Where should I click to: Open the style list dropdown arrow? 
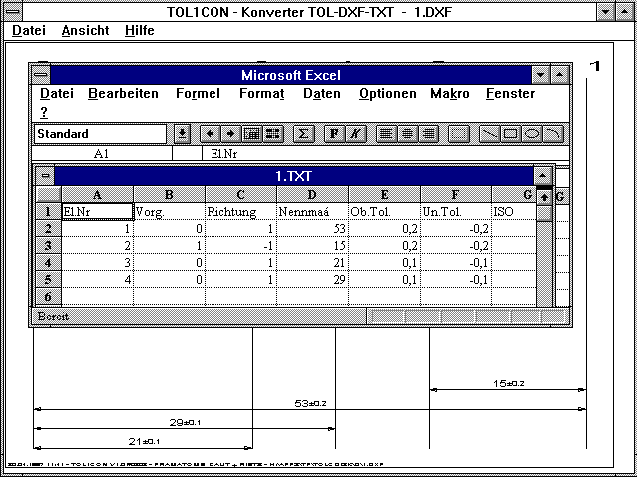(182, 134)
